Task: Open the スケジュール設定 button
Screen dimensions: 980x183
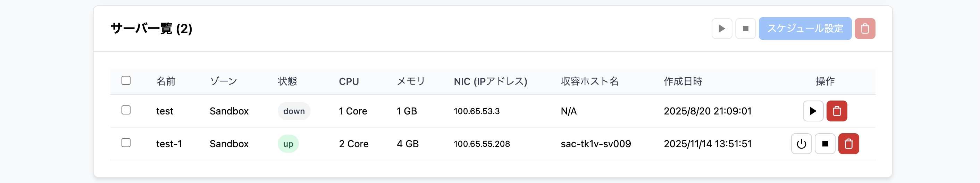Action: coord(805,29)
